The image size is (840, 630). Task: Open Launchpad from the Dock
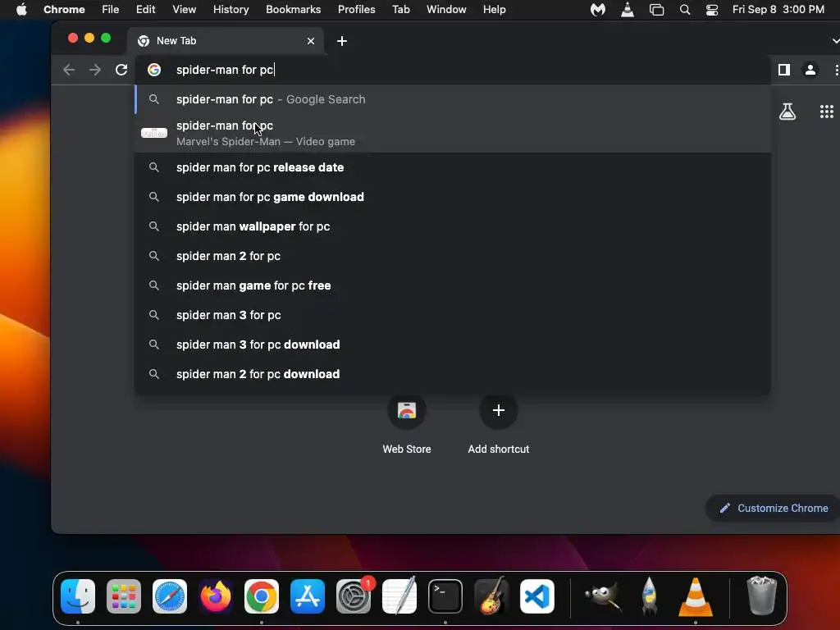[124, 596]
